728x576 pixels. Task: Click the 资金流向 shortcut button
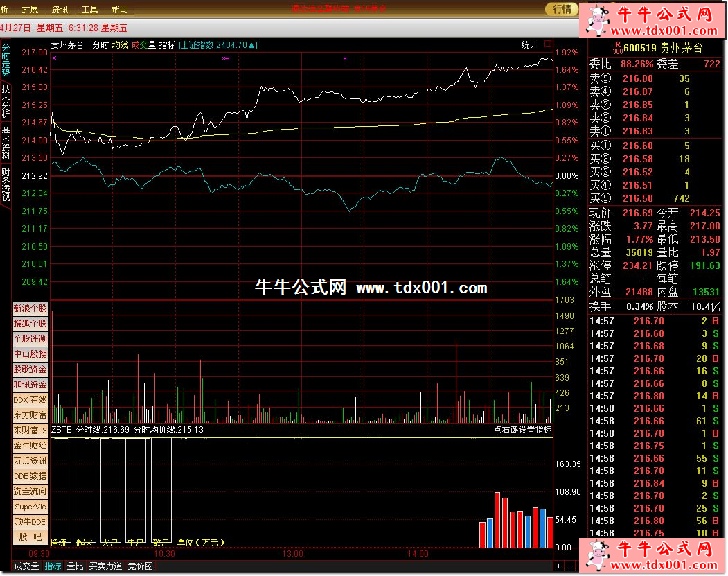30,491
